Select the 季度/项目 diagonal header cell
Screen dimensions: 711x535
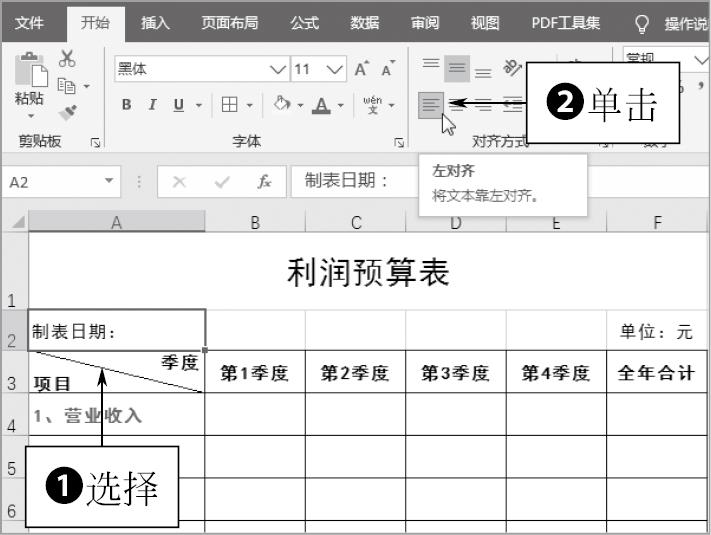click(x=117, y=372)
